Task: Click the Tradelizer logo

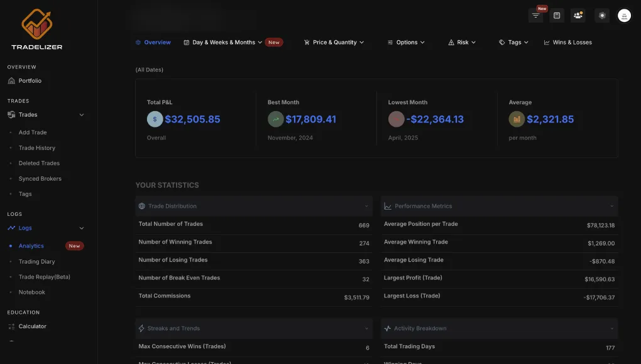Action: (36, 29)
